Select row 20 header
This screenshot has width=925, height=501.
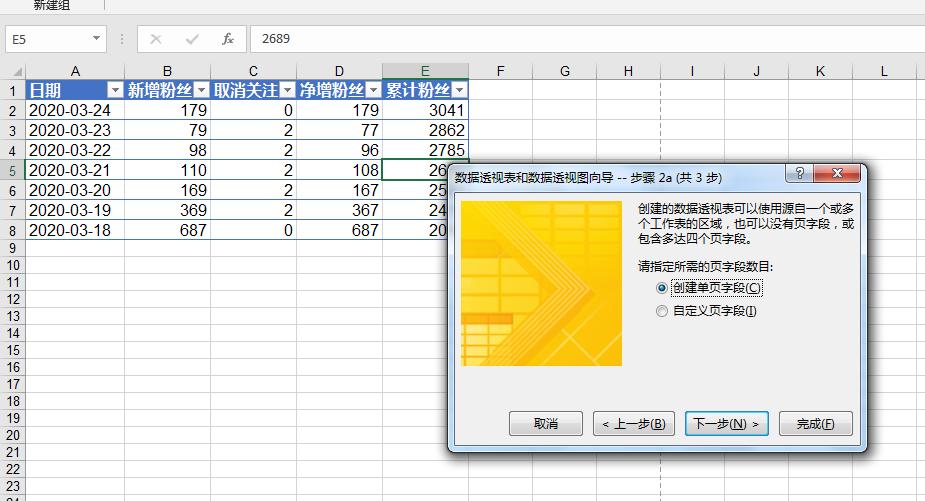12,435
